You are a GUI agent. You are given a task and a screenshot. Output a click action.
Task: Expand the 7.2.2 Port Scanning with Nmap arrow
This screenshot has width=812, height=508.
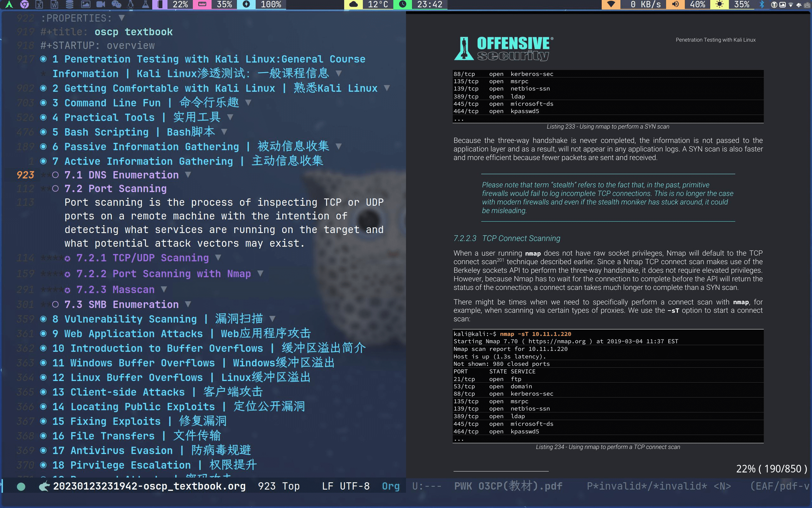pyautogui.click(x=260, y=273)
